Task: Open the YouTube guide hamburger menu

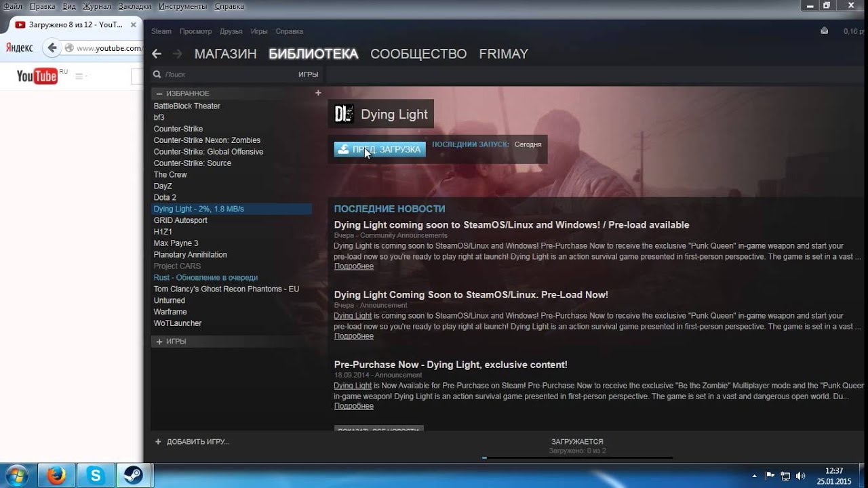Action: coord(80,76)
